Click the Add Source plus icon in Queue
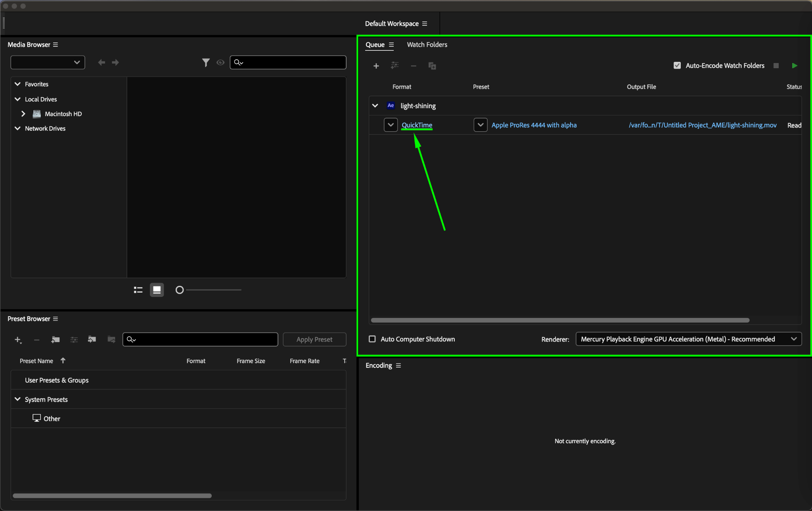 click(376, 66)
